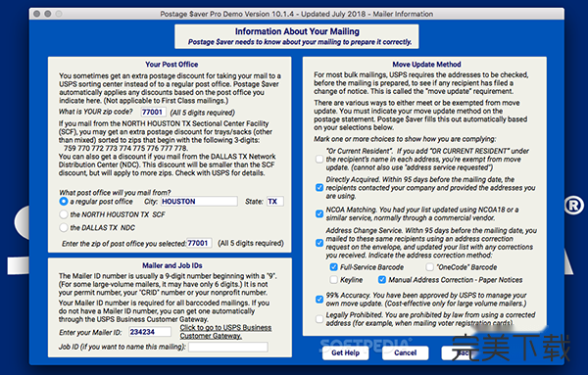
Task: Uncheck Manual Address Correction - Paper Notices
Action: [382, 279]
